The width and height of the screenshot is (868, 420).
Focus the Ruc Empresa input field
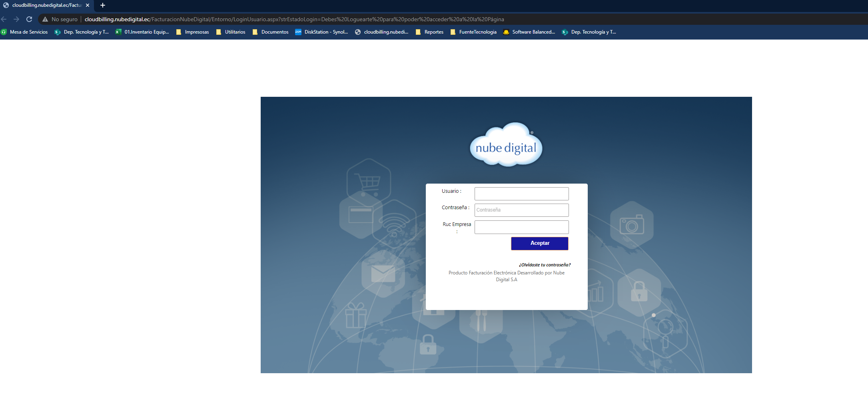(521, 227)
